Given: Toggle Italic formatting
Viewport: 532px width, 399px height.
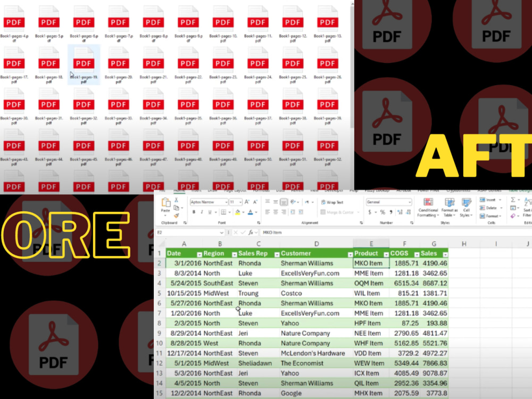Looking at the screenshot, I should (x=202, y=212).
